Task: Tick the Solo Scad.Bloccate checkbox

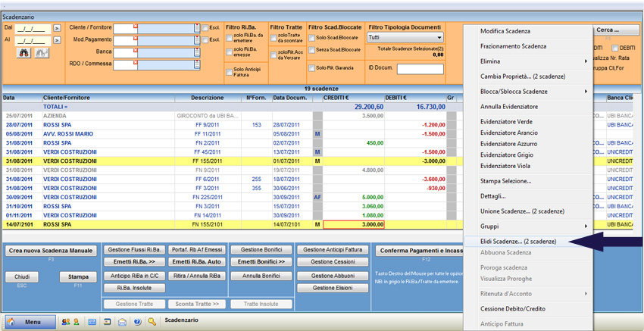Action: (x=311, y=38)
